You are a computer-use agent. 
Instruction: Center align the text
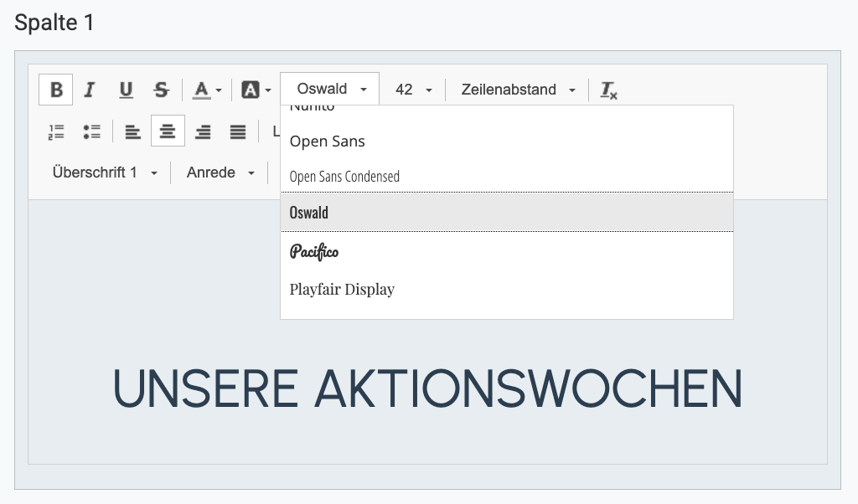click(x=168, y=131)
